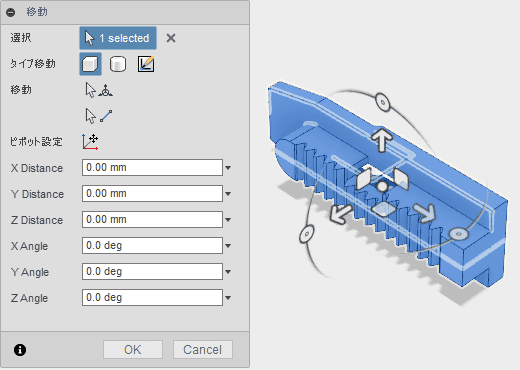Click the center pivot sphere manipulator
Screen dimensions: 520x370
click(x=382, y=186)
